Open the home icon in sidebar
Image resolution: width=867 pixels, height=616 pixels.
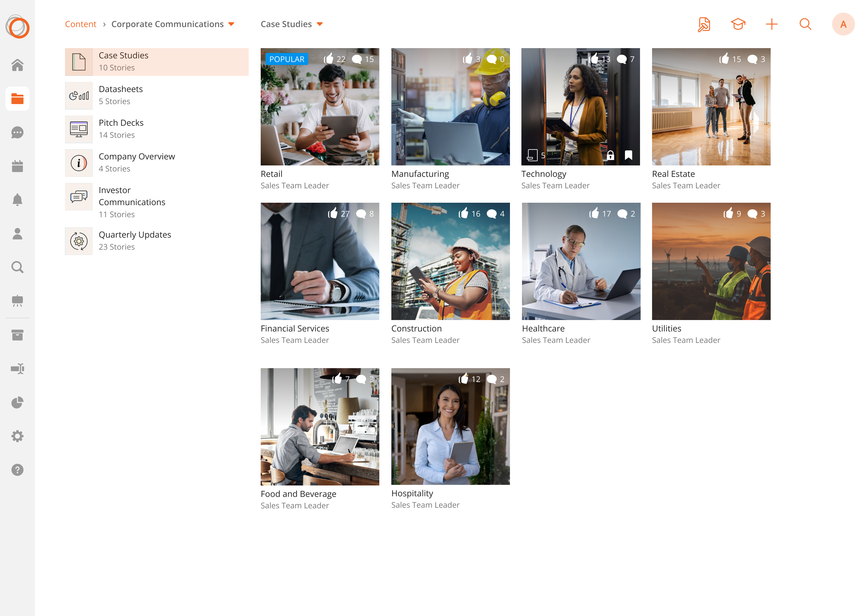tap(17, 65)
